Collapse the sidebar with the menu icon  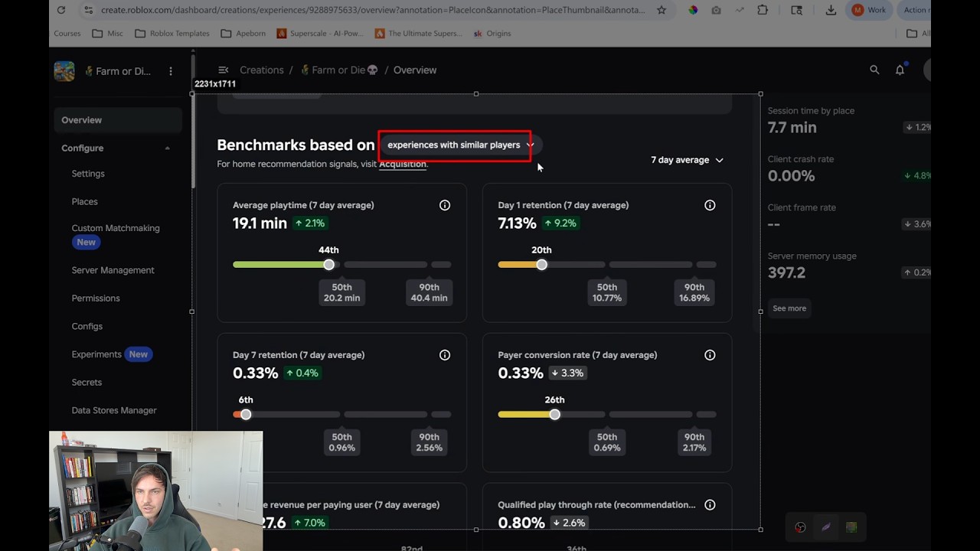[223, 70]
